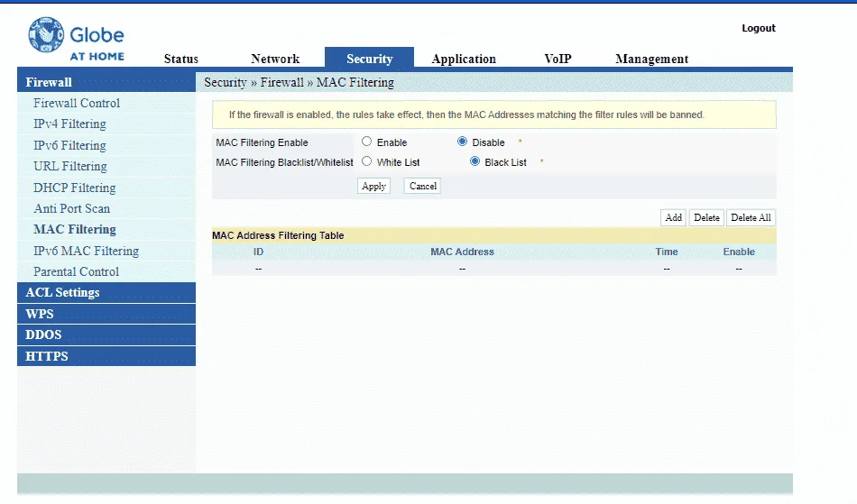Viewport: 857px width, 504px height.
Task: Click the Delete All button
Action: (751, 217)
